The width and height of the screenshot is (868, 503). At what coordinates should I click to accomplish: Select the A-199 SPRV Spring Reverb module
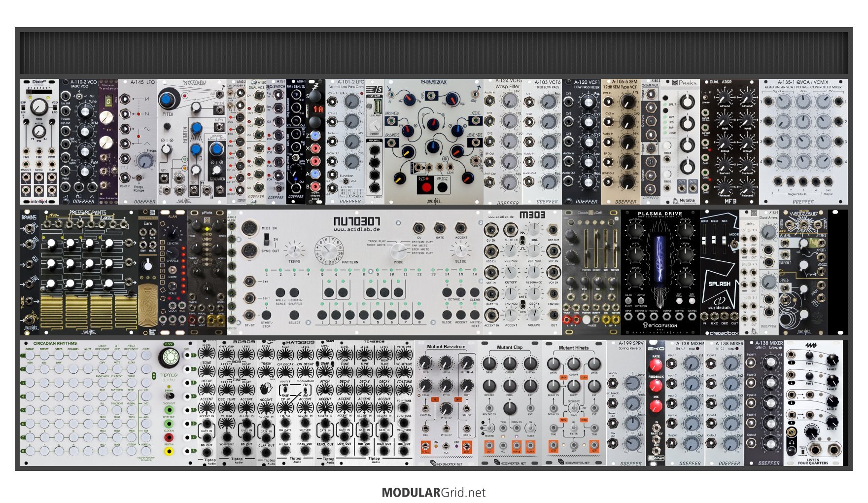pyautogui.click(x=626, y=403)
